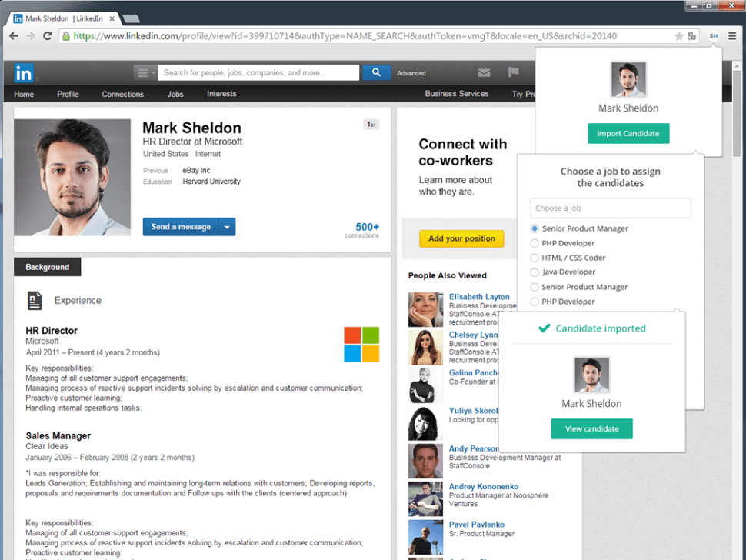The width and height of the screenshot is (746, 560).
Task: Click the Harvard University education link
Action: [211, 182]
